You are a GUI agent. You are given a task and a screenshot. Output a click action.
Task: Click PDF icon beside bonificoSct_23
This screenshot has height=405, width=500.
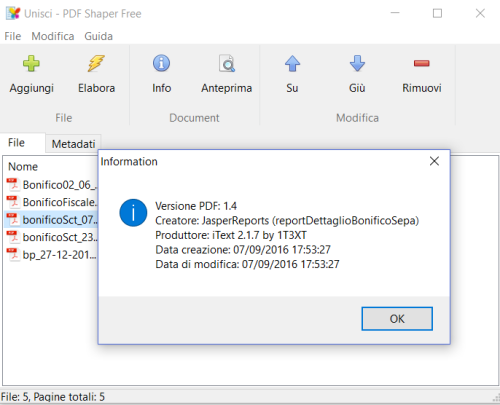tap(13, 237)
